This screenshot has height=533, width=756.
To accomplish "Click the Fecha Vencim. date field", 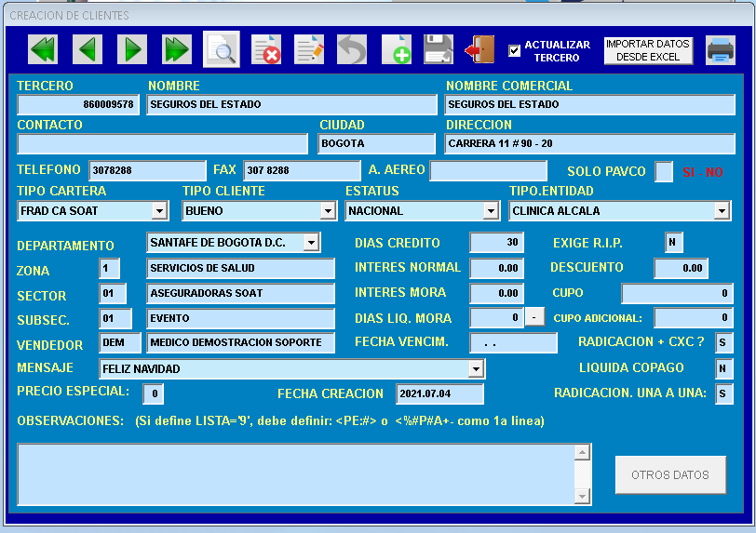I will pos(514,342).
